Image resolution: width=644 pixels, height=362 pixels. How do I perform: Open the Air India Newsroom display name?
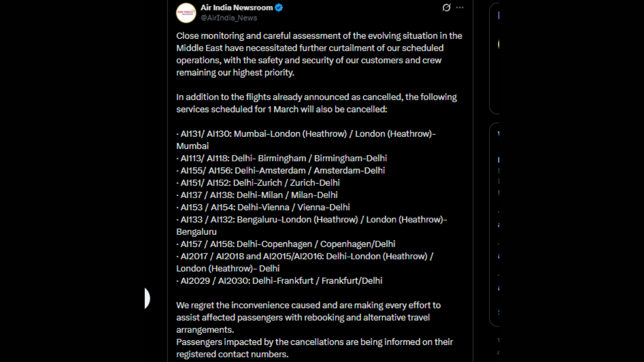tap(236, 8)
